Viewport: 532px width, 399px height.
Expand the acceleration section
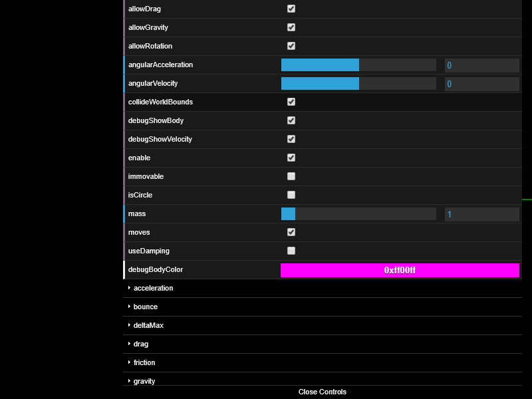click(x=153, y=288)
